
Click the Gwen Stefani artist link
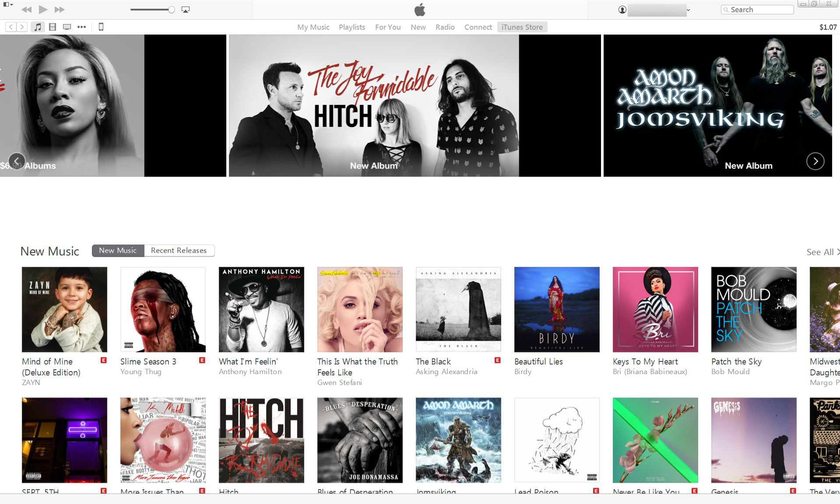click(340, 383)
